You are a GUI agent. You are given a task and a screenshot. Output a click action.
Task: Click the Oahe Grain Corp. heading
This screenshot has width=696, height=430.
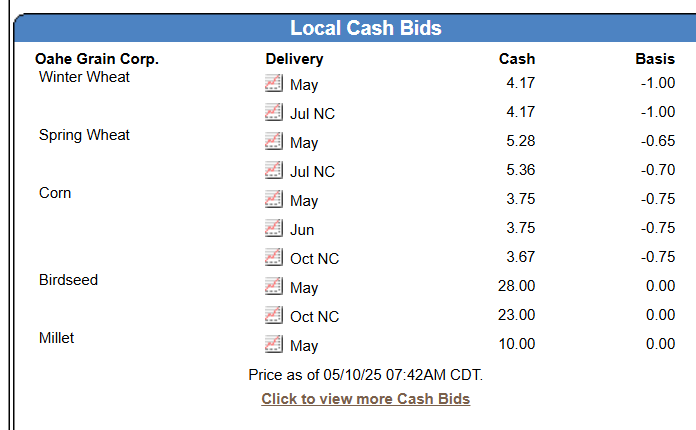tap(97, 59)
